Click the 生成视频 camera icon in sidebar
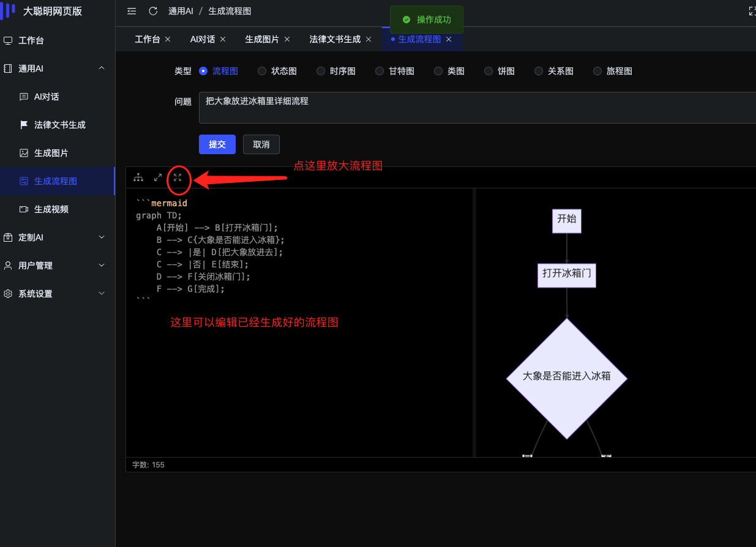Screen dimensions: 756x547 (x=24, y=209)
